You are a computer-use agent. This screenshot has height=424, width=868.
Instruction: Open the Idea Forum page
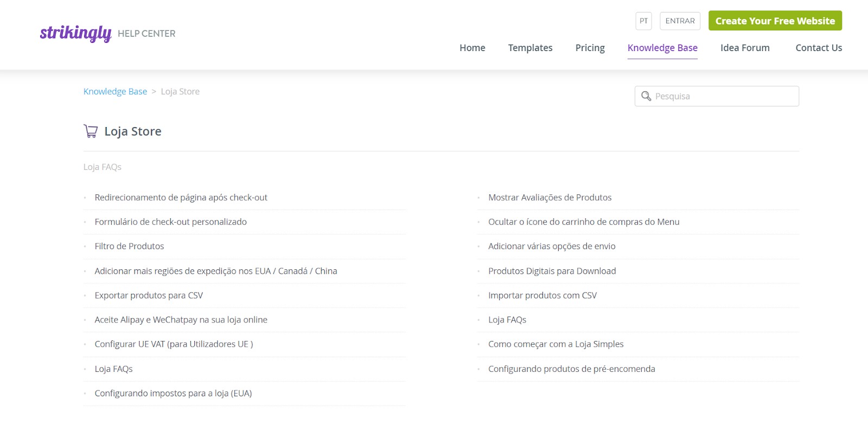pos(744,48)
